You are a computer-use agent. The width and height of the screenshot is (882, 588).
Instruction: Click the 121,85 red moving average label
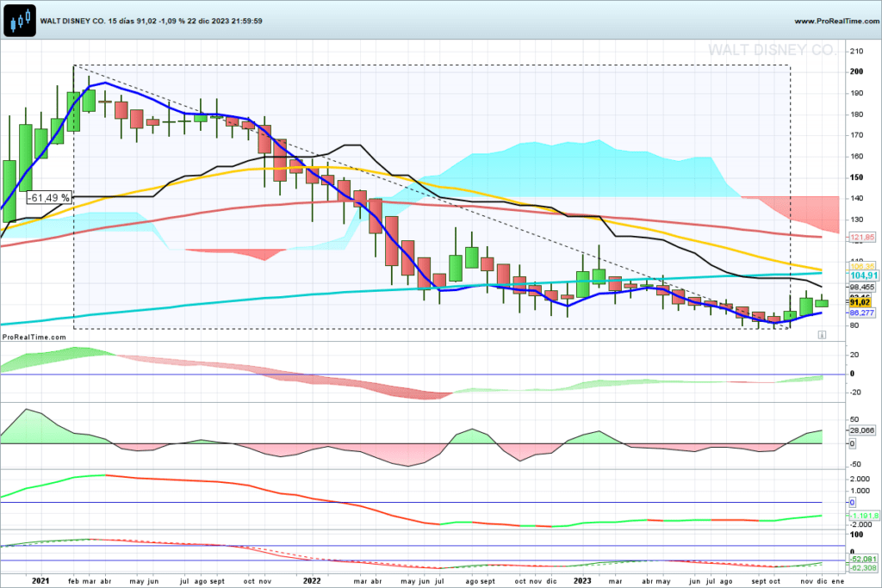pyautogui.click(x=862, y=238)
